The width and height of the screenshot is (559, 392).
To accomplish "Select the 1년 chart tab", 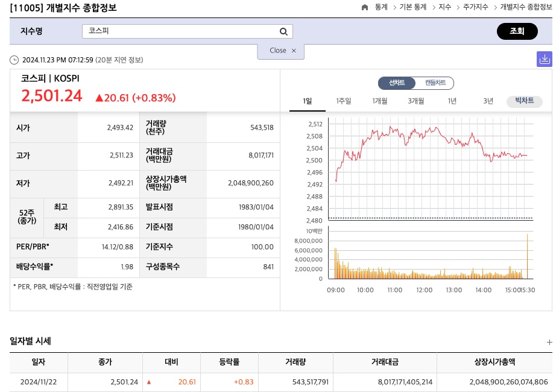I will pyautogui.click(x=452, y=101).
